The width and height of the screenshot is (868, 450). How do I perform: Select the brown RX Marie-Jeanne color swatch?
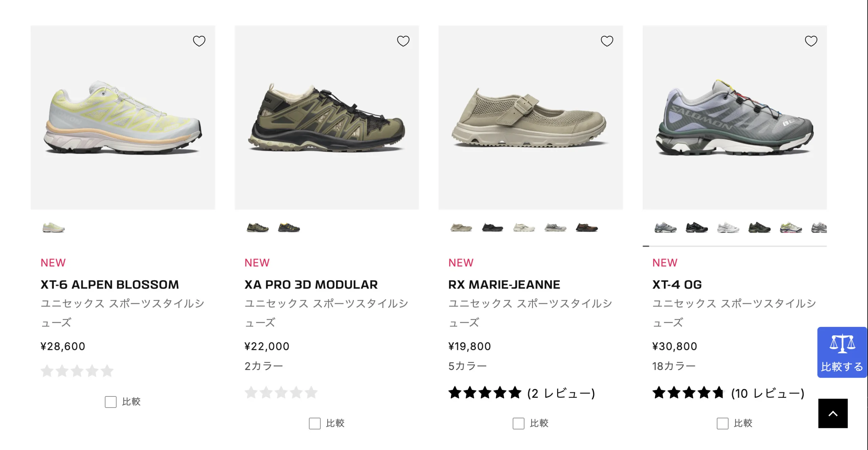point(587,227)
